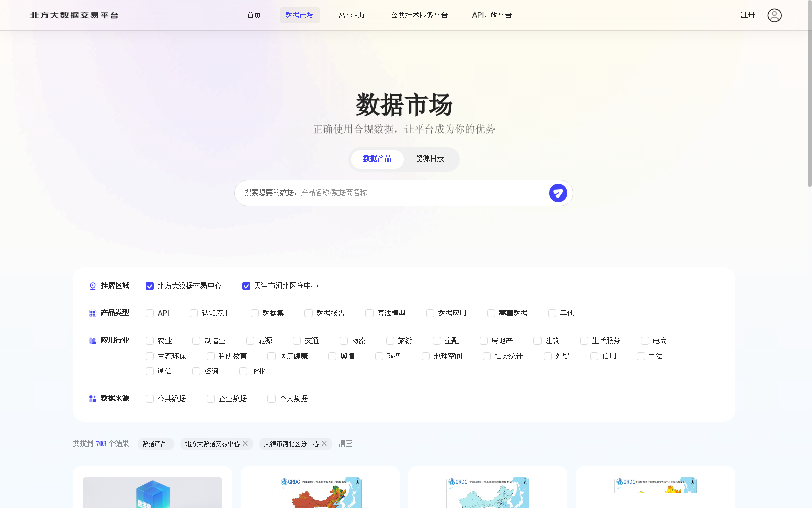Uncheck the 天津市河北区分中心 checkbox
The height and width of the screenshot is (508, 812).
[246, 286]
